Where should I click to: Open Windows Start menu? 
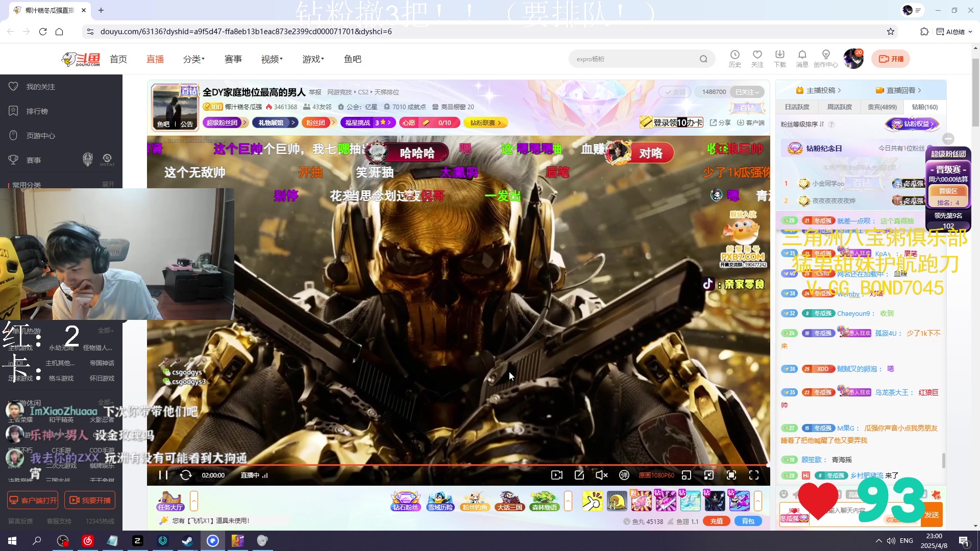pyautogui.click(x=12, y=541)
